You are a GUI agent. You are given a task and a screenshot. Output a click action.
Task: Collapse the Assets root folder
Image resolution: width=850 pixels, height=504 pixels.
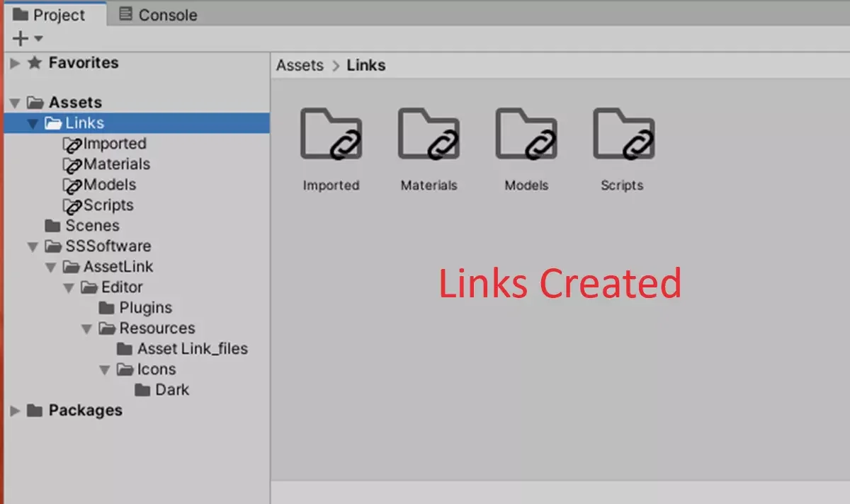point(16,103)
